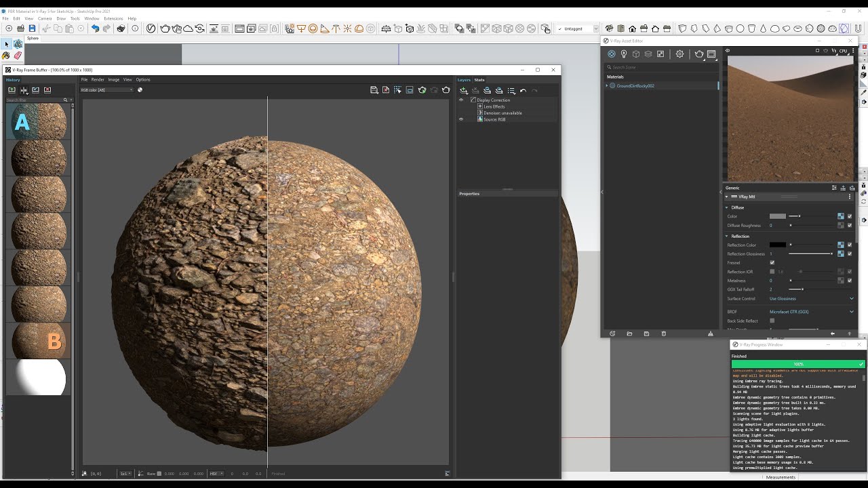Click the Search Scene input field
Screen dimensions: 868x488
click(661, 67)
